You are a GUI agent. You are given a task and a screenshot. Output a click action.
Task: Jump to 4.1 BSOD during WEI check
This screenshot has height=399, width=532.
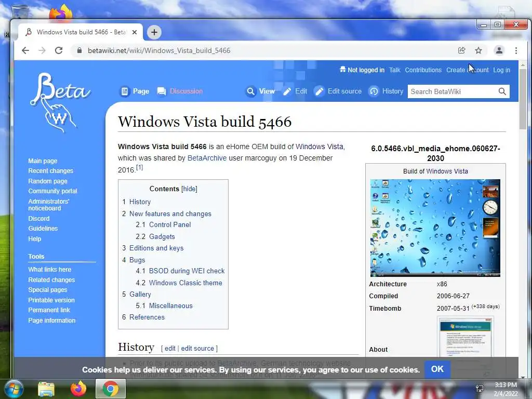point(180,271)
